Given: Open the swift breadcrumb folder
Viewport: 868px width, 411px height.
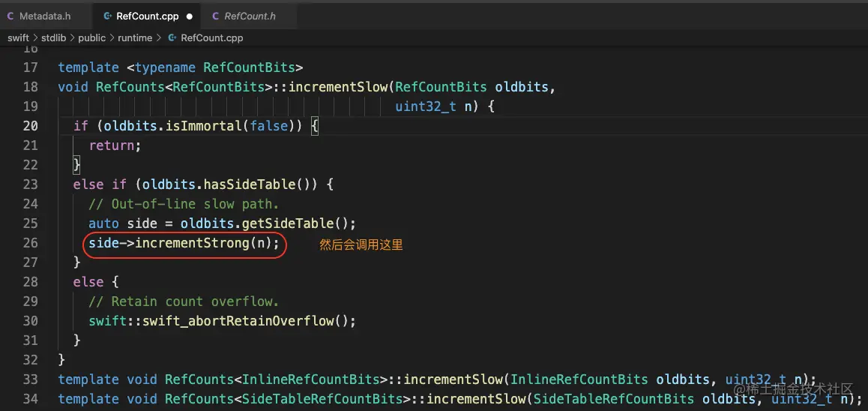Looking at the screenshot, I should [x=18, y=37].
